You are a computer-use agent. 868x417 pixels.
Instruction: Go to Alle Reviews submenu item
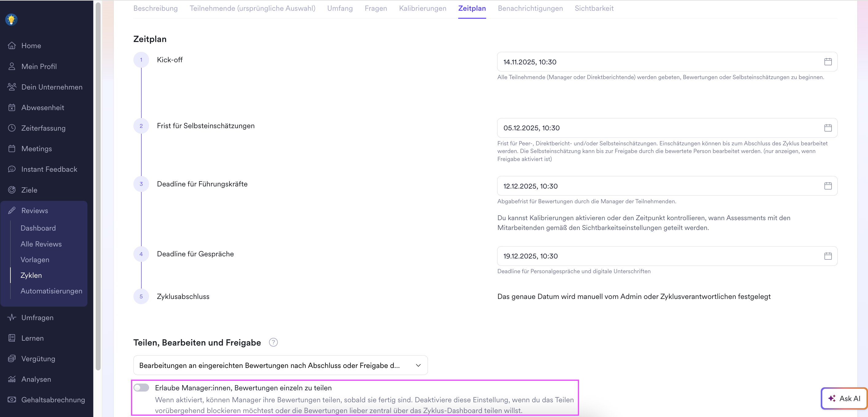(x=41, y=244)
